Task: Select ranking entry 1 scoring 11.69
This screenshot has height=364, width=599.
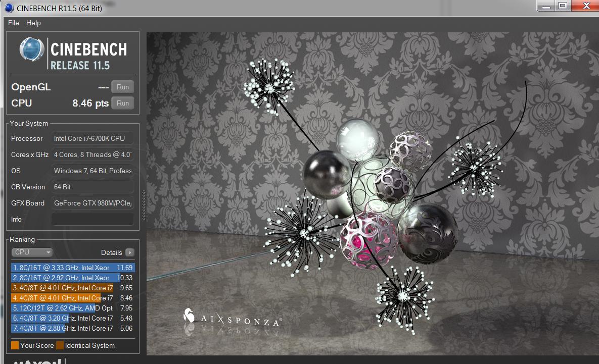Action: [x=73, y=268]
